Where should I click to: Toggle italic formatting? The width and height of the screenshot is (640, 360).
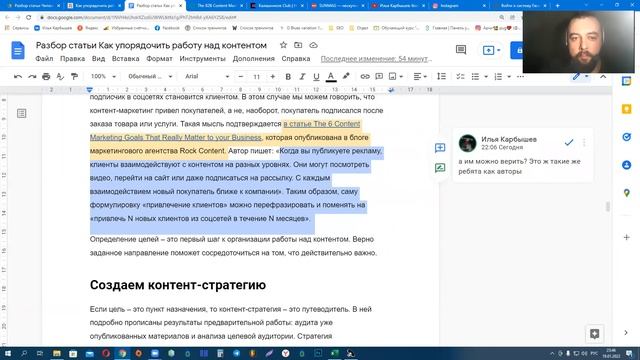[302, 77]
